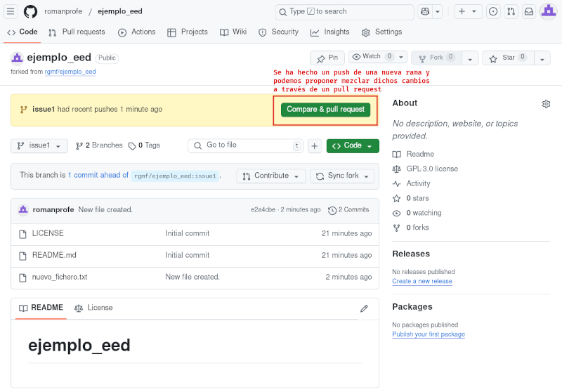The image size is (562, 392).
Task: Open romanprofe author link in commit row
Action: (x=53, y=209)
